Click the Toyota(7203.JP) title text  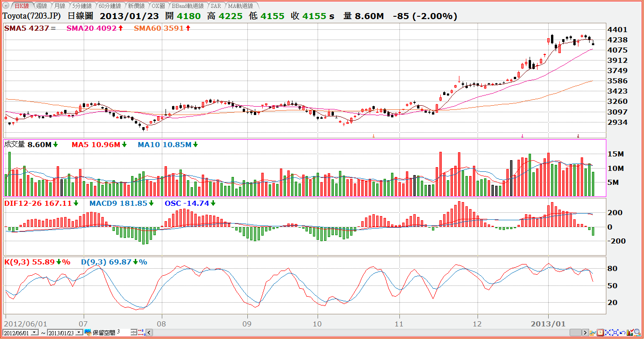click(32, 16)
